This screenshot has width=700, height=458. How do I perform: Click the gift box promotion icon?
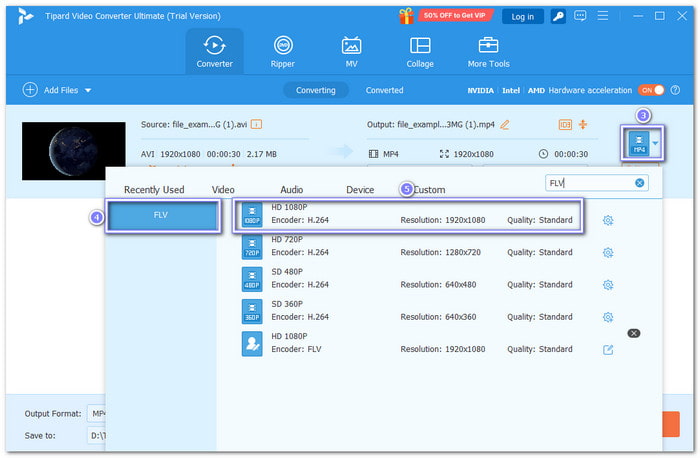[x=406, y=17]
